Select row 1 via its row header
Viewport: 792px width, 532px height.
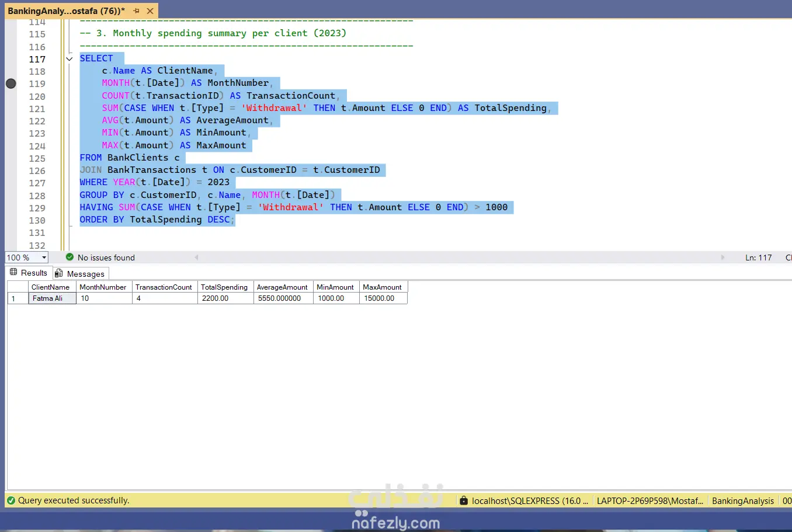18,298
